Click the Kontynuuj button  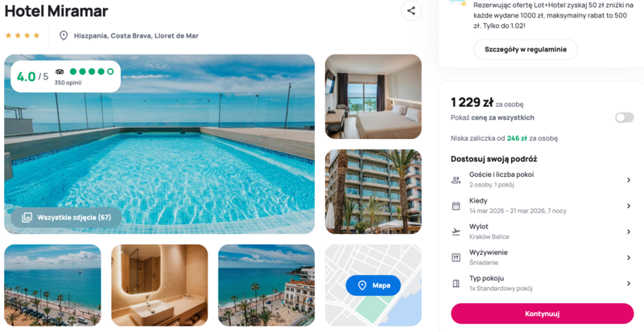(x=542, y=314)
